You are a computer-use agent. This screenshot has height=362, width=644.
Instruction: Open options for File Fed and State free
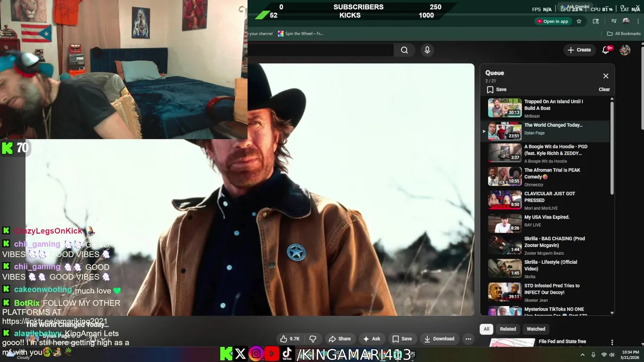click(612, 342)
